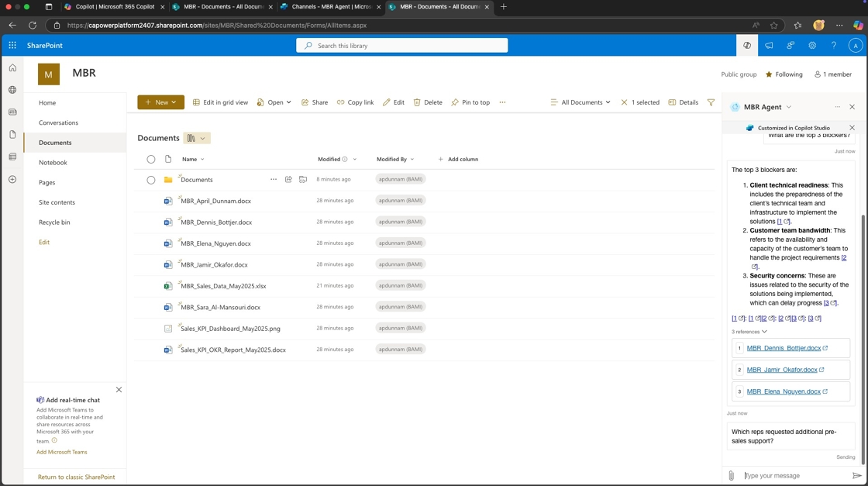
Task: Click the share icon on Documents folder row
Action: click(x=288, y=179)
